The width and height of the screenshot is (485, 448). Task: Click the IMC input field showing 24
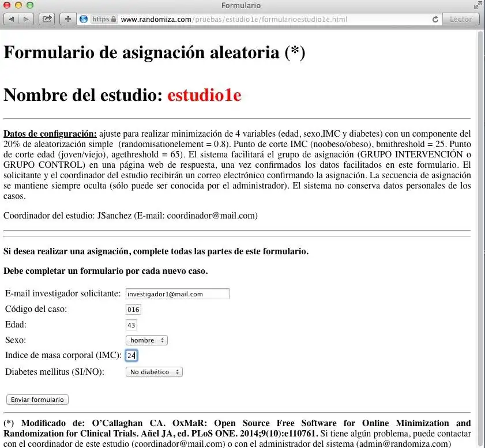[131, 356]
